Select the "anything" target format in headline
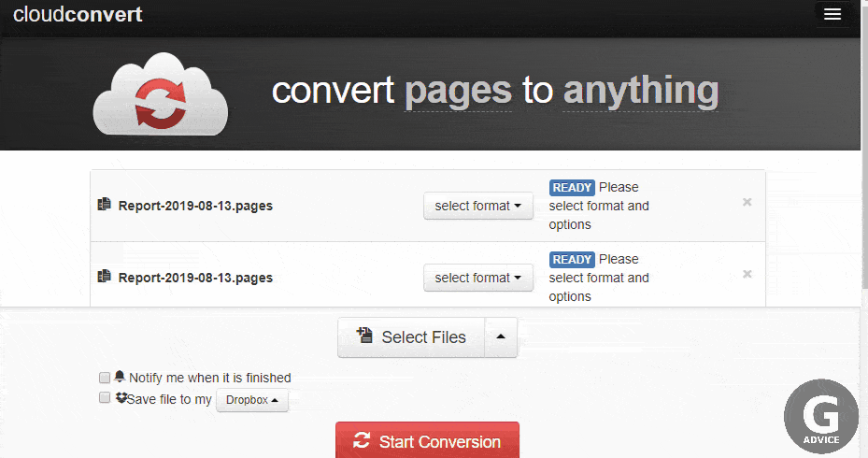 [x=640, y=91]
